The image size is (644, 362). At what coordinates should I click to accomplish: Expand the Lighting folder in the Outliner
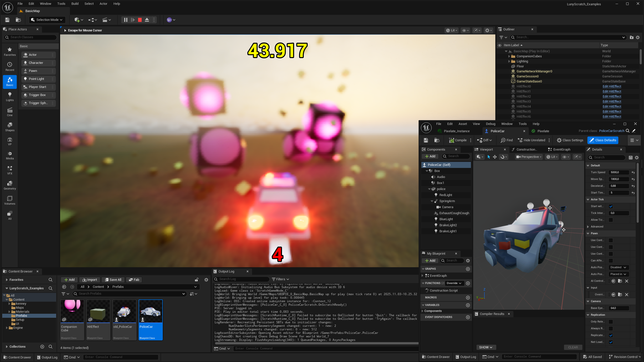[x=509, y=61]
